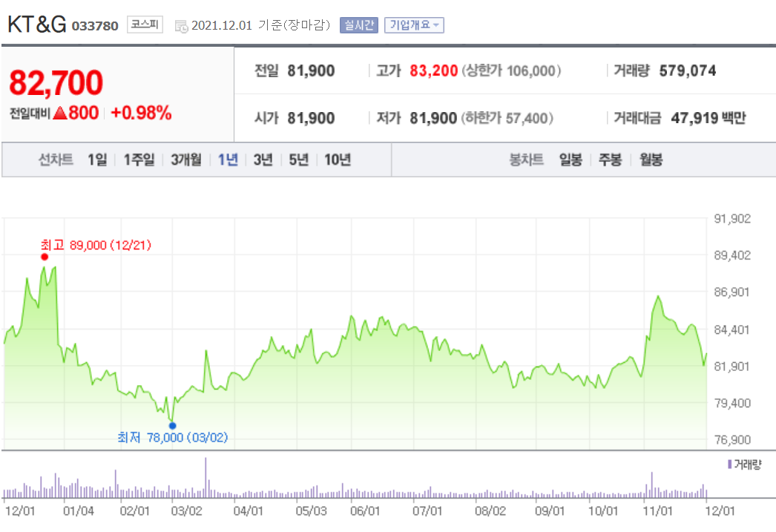Open the 주봉 weekly candle chart
This screenshot has width=776, height=532.
pos(611,160)
